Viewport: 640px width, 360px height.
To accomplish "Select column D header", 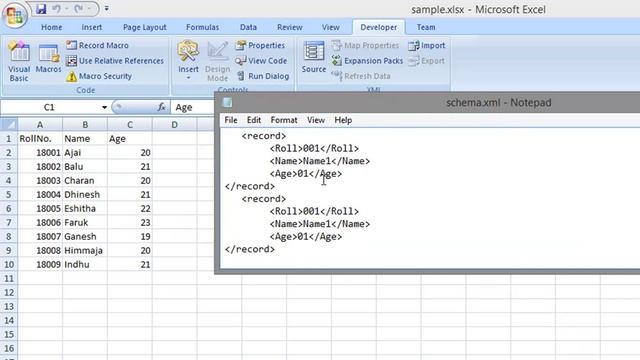I will (174, 124).
